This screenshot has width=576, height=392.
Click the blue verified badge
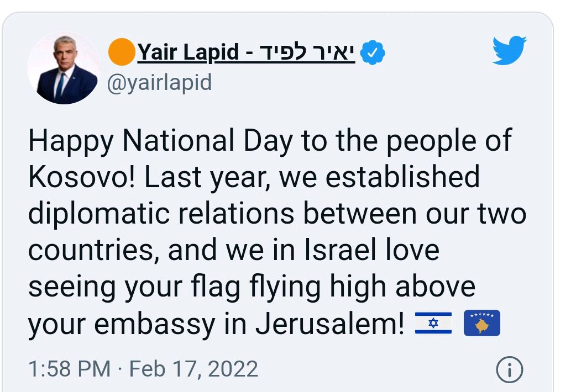click(373, 54)
